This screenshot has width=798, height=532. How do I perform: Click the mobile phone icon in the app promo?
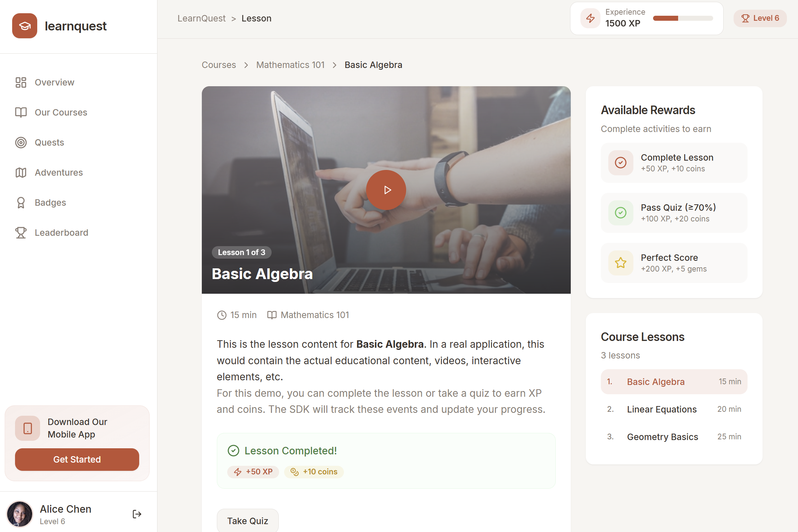coord(27,428)
